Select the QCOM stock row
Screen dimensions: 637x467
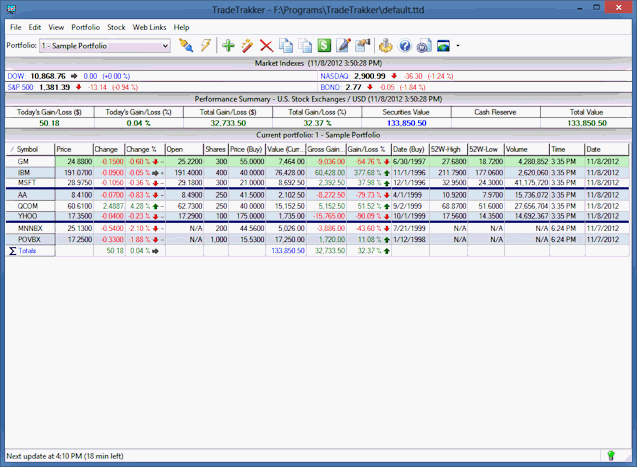(317, 206)
